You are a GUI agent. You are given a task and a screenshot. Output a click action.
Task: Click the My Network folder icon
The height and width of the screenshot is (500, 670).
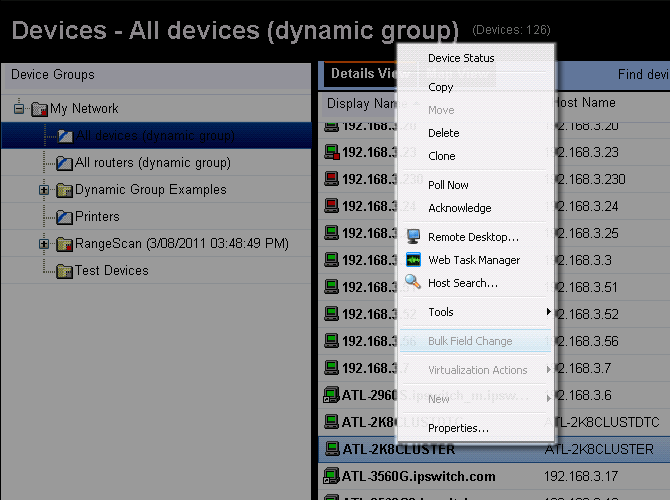tap(39, 109)
